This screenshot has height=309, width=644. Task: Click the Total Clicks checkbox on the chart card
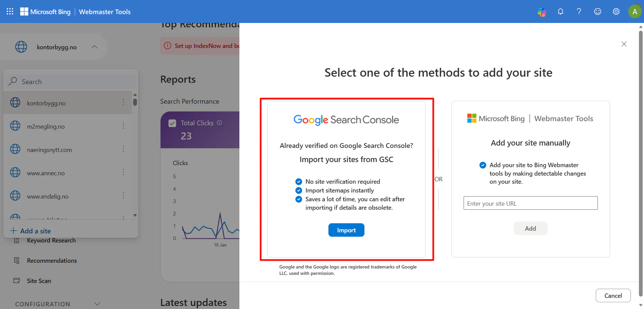(172, 123)
